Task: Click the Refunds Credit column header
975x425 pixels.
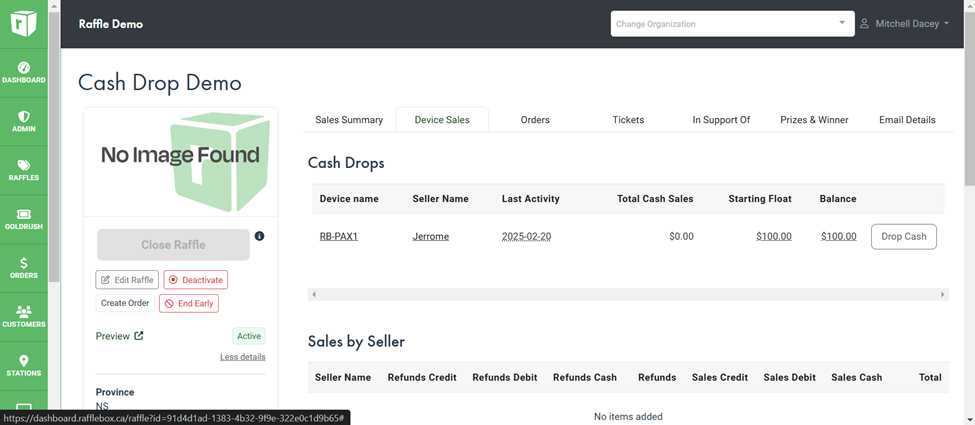Action: point(422,377)
